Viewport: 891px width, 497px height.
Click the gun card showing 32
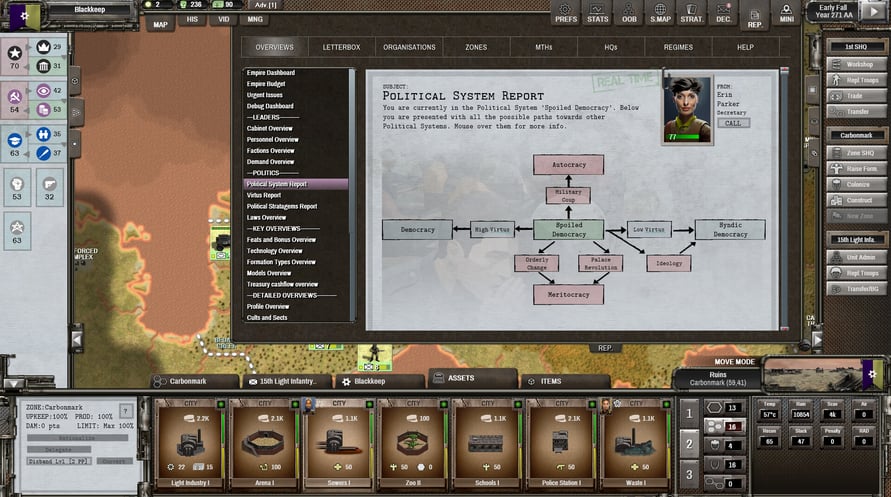coord(49,188)
